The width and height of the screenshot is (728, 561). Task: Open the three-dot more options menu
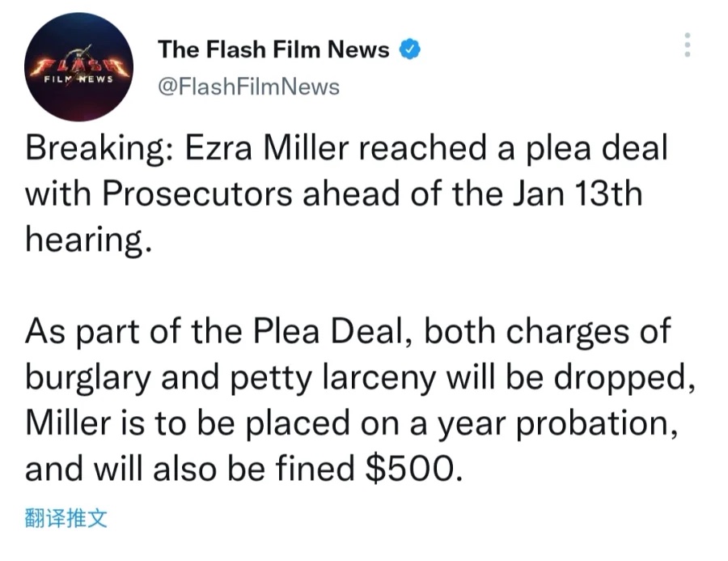pos(688,45)
